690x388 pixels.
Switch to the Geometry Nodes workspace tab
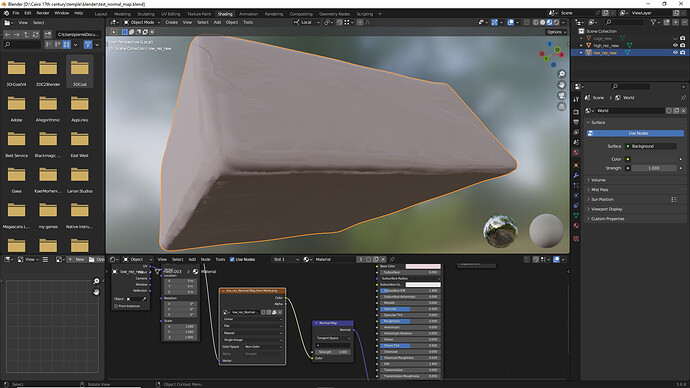pyautogui.click(x=334, y=14)
